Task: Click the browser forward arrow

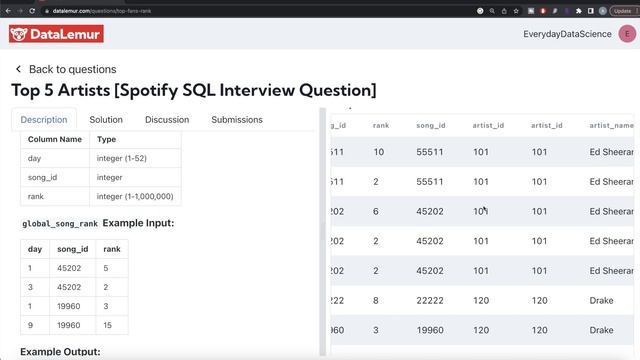Action: (x=20, y=11)
